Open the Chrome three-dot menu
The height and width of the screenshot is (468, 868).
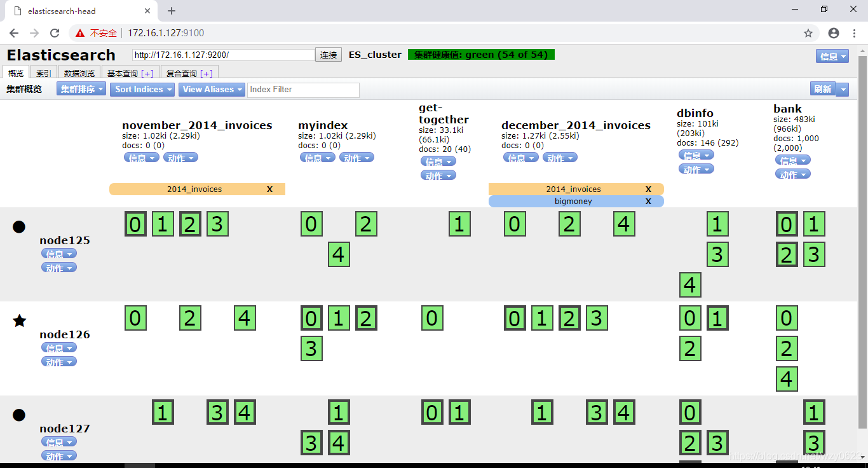click(854, 33)
